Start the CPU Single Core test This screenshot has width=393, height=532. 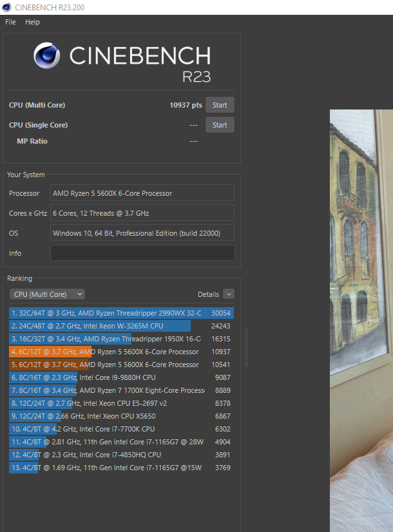point(220,125)
